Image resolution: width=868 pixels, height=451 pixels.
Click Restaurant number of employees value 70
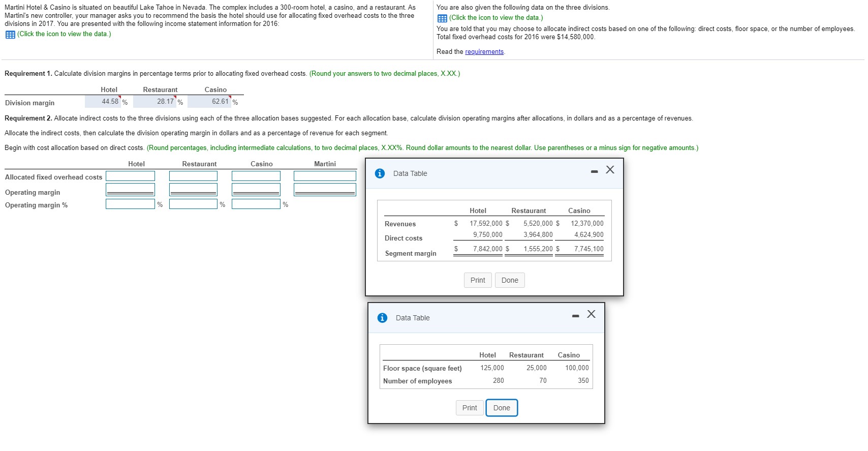[543, 381]
